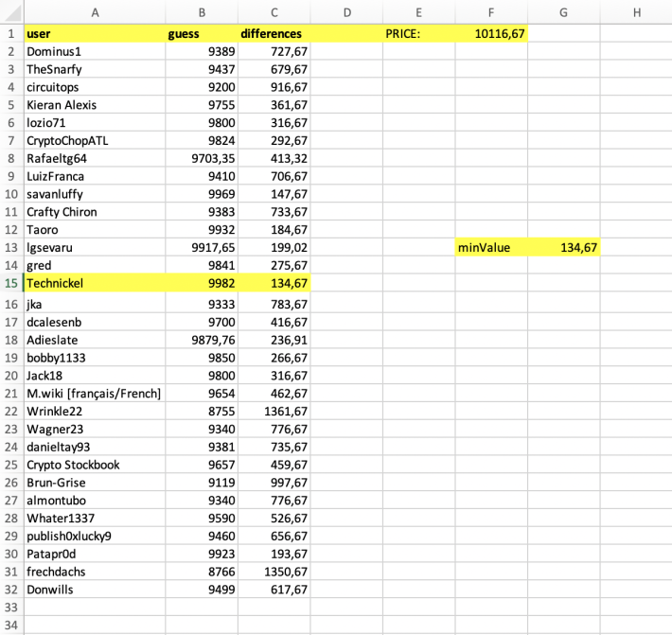
Task: Click the 'minValue' label cell
Action: pyautogui.click(x=491, y=247)
